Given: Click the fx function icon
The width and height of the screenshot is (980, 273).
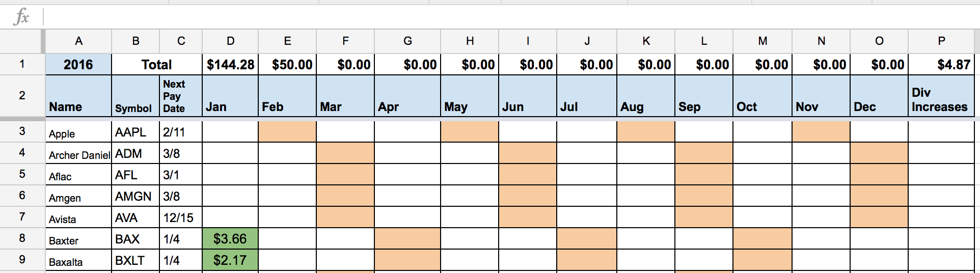Looking at the screenshot, I should [21, 18].
